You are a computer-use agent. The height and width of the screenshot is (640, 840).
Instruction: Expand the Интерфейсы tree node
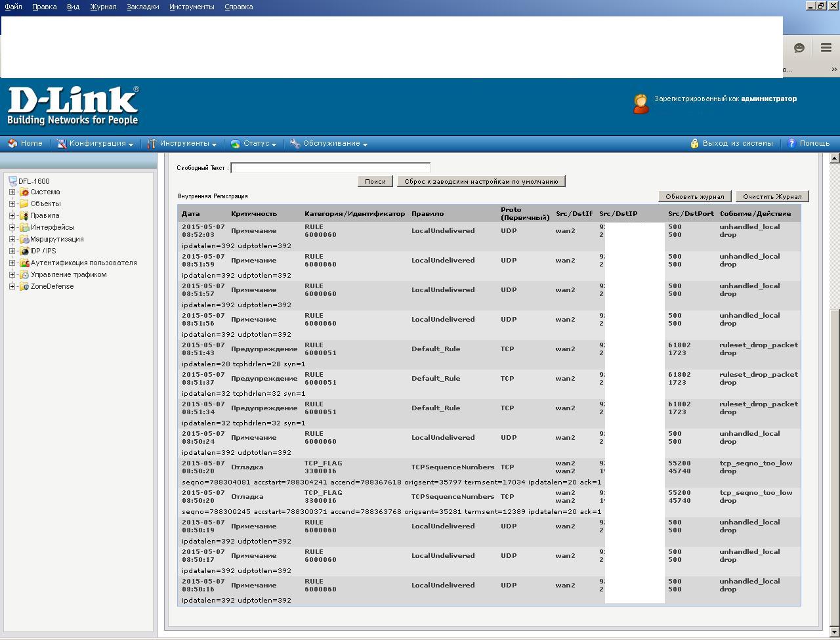pos(12,228)
